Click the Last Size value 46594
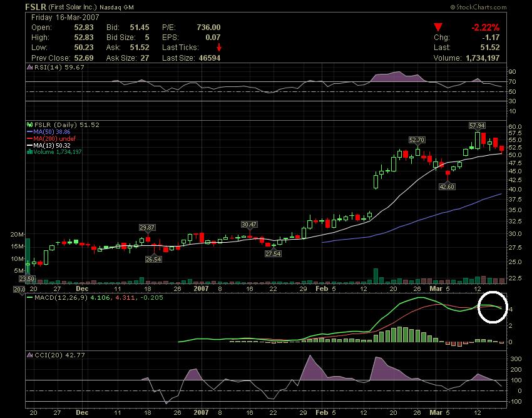Screen dimensions: 532x418 [x=210, y=58]
